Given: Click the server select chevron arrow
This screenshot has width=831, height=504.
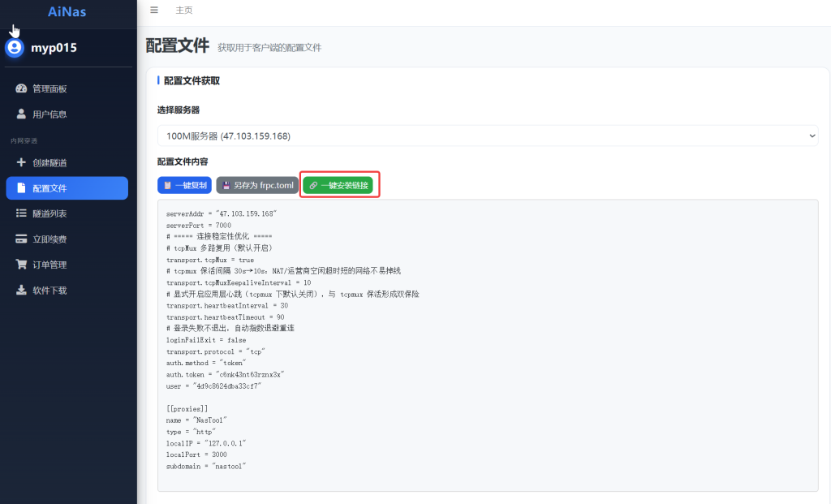Looking at the screenshot, I should tap(812, 136).
